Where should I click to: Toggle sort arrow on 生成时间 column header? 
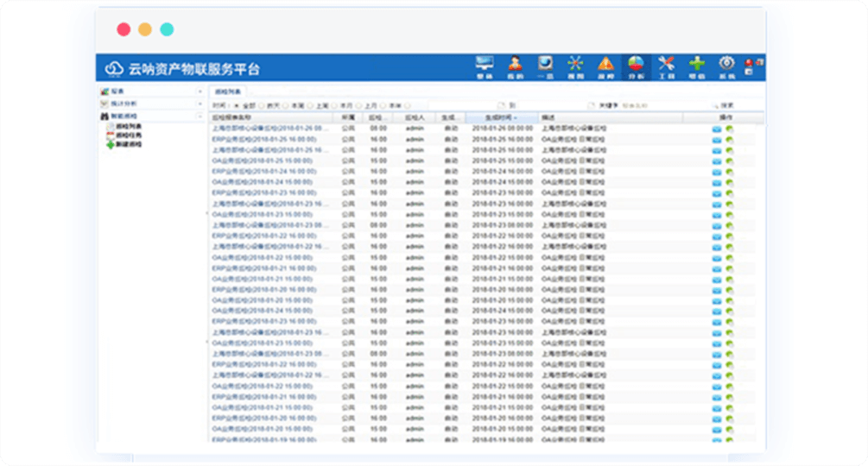(516, 117)
